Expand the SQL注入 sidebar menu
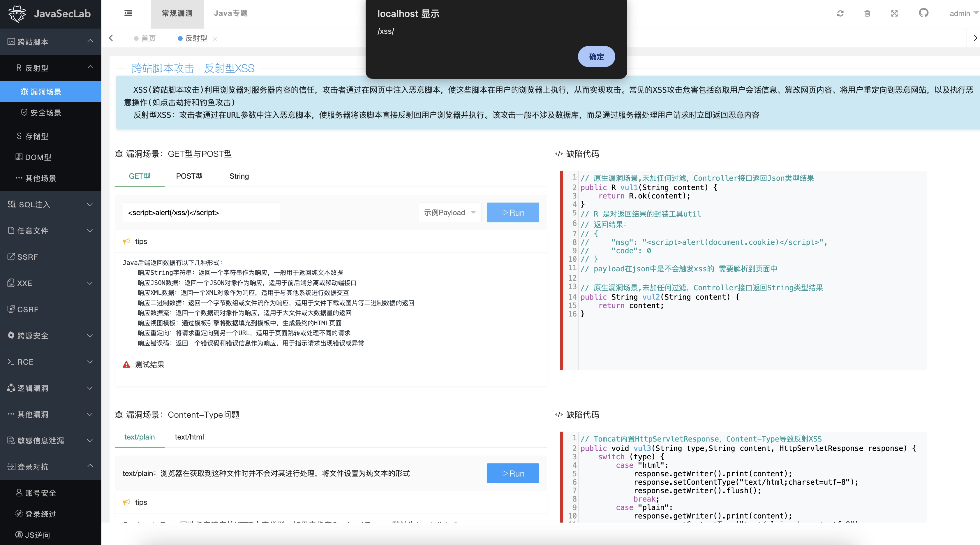This screenshot has height=545, width=980. coord(51,204)
